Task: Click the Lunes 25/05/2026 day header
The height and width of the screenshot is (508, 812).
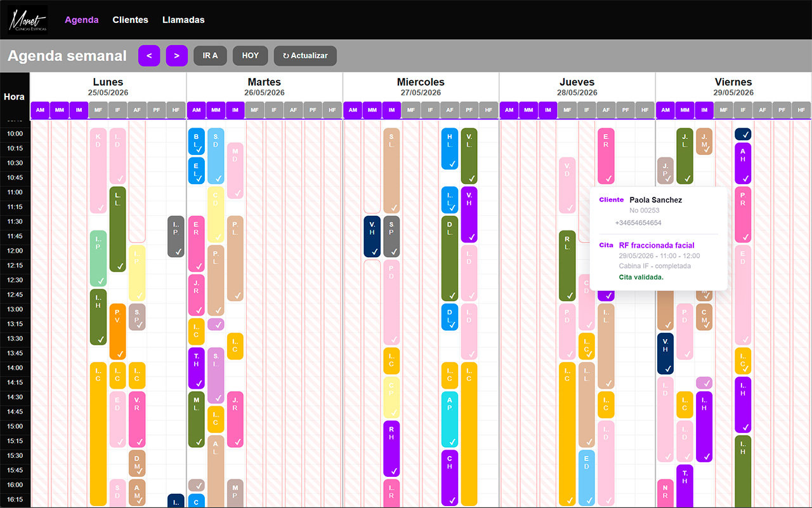Action: (108, 87)
